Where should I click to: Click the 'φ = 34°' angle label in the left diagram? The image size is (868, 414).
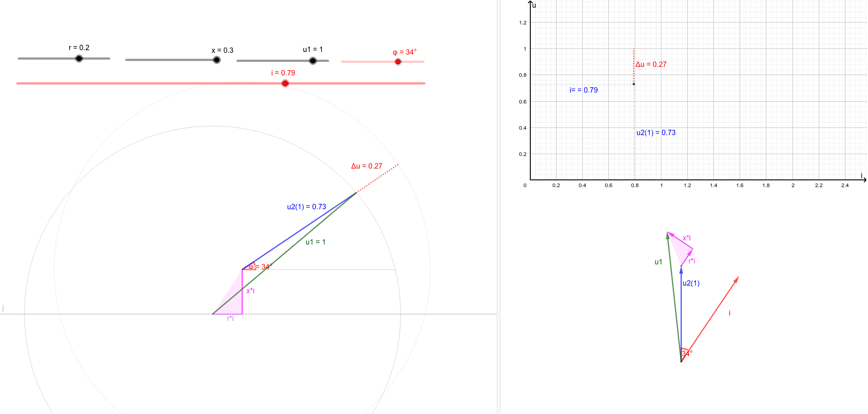click(x=260, y=267)
